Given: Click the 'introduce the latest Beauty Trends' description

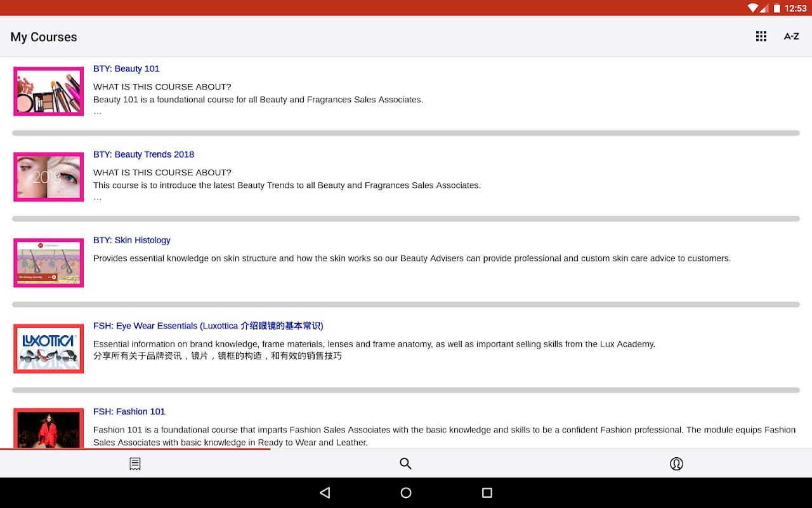Looking at the screenshot, I should [287, 185].
